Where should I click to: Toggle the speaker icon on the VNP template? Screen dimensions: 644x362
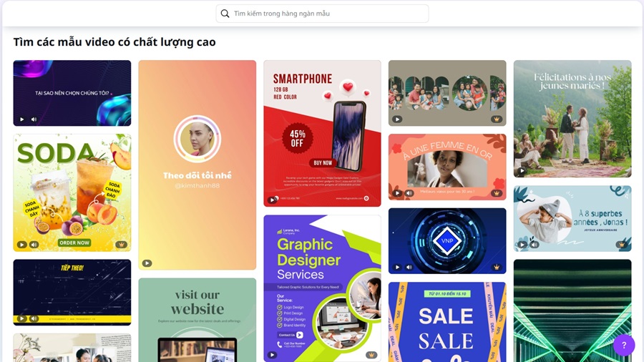409,267
